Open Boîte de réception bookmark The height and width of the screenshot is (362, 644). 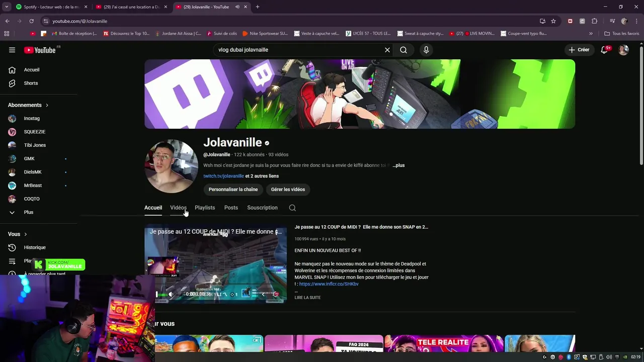click(x=74, y=34)
